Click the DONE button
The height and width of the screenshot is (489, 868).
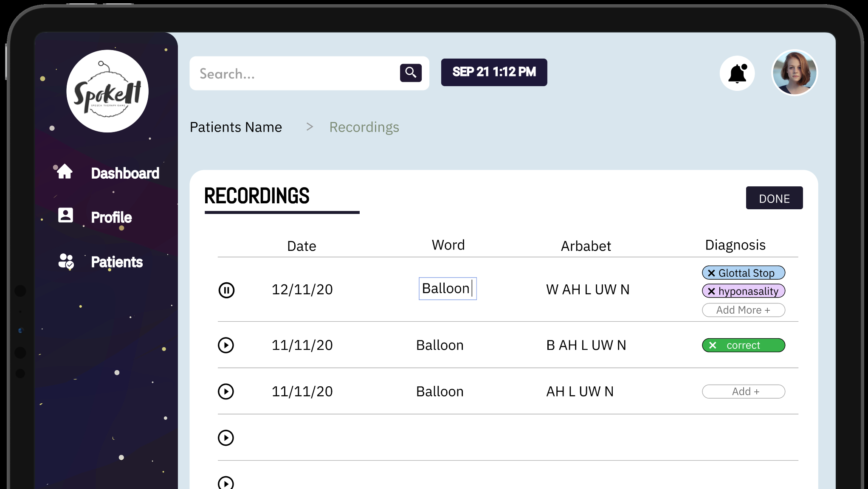[x=774, y=198]
